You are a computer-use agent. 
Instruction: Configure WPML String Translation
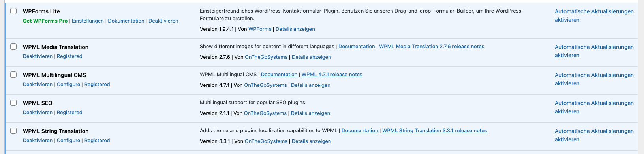click(x=68, y=140)
